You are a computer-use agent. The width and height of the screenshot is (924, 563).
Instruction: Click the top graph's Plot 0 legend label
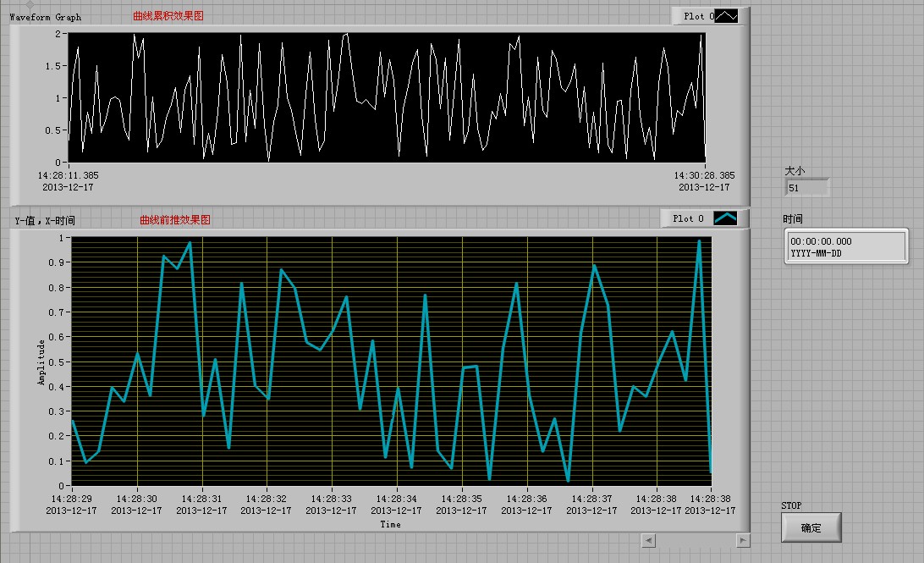tap(699, 16)
